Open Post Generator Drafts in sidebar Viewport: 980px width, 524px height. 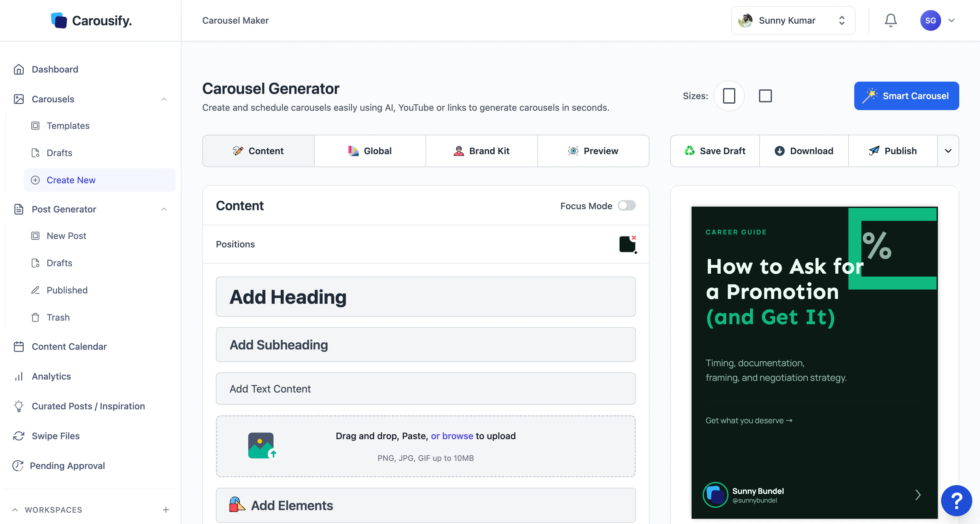pos(100,263)
